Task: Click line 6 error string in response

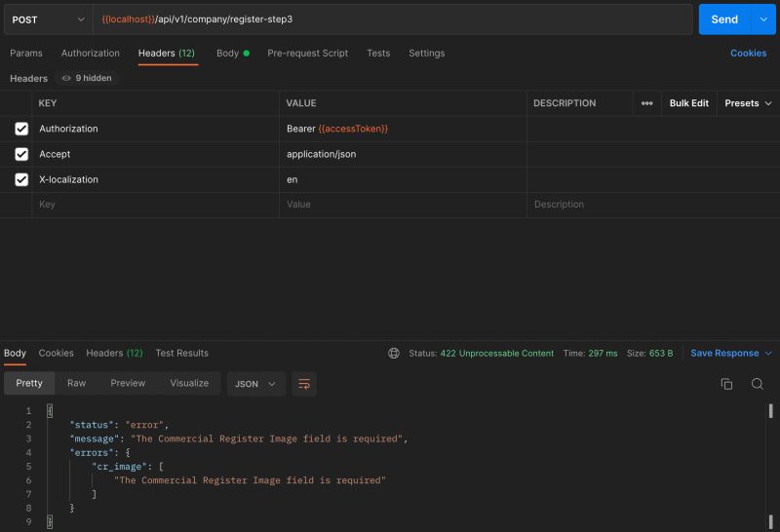Action: coord(250,480)
